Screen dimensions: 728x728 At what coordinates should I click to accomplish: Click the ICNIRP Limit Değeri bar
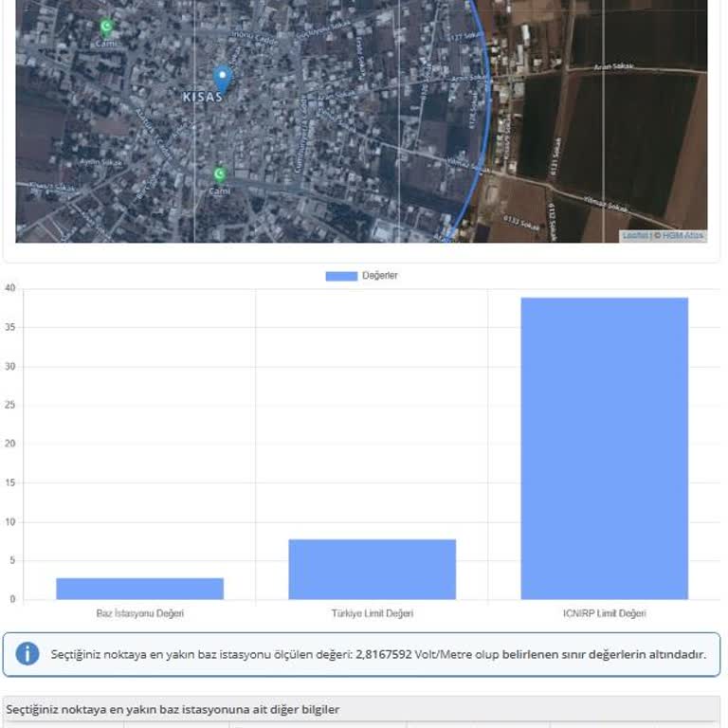tap(605, 448)
